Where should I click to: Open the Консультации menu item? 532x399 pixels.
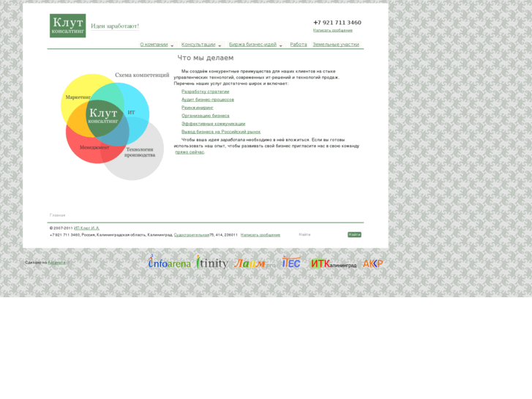tap(198, 45)
